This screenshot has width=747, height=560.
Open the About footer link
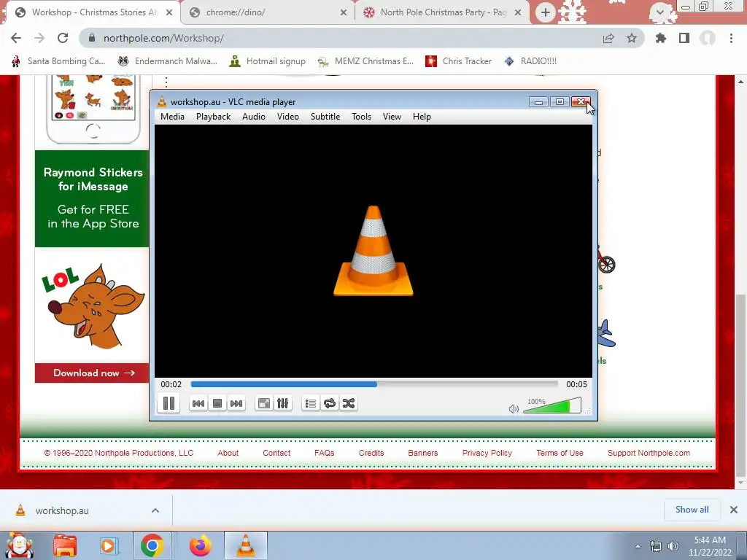click(228, 453)
